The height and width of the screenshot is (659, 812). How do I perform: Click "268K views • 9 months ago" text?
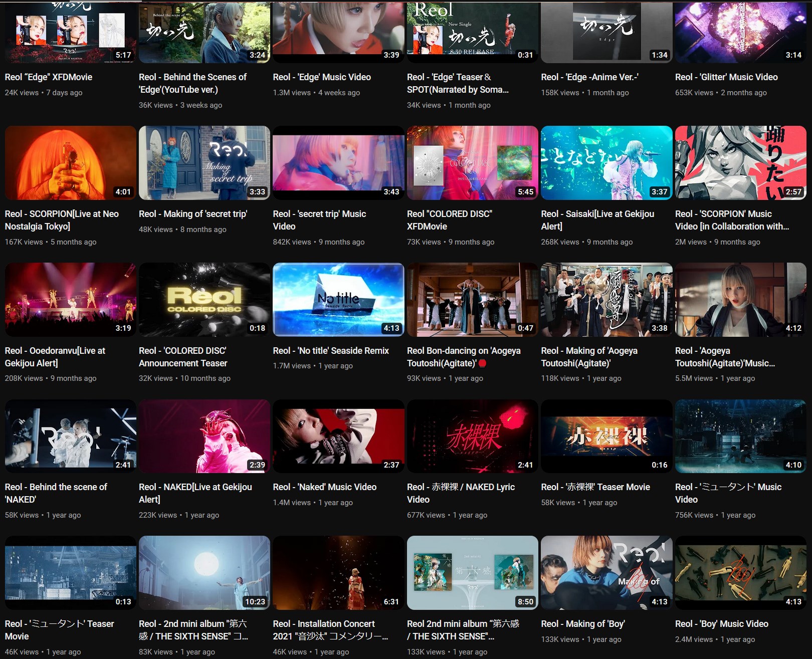click(587, 242)
